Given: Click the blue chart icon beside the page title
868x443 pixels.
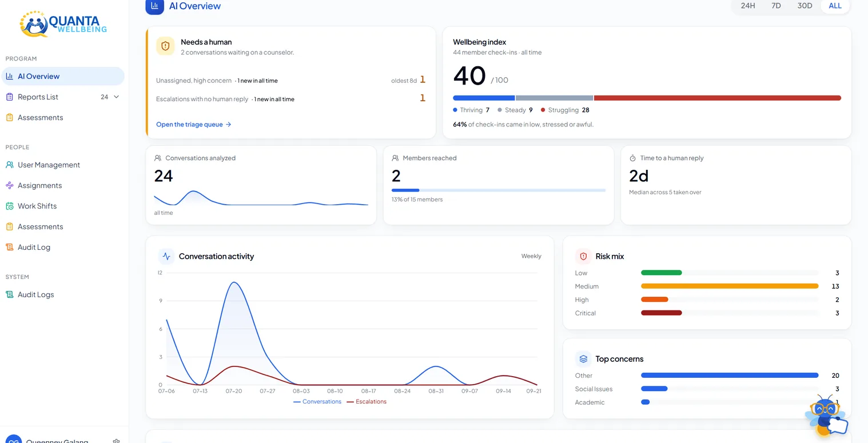Looking at the screenshot, I should (155, 6).
